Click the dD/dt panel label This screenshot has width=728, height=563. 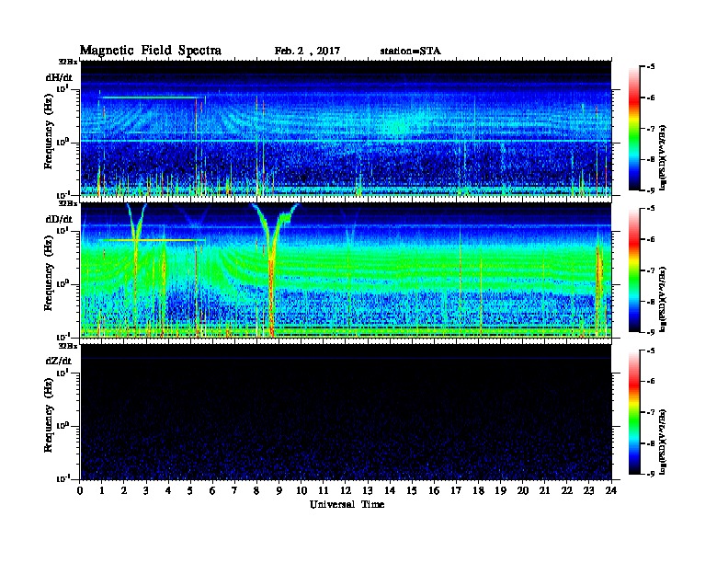pyautogui.click(x=59, y=219)
